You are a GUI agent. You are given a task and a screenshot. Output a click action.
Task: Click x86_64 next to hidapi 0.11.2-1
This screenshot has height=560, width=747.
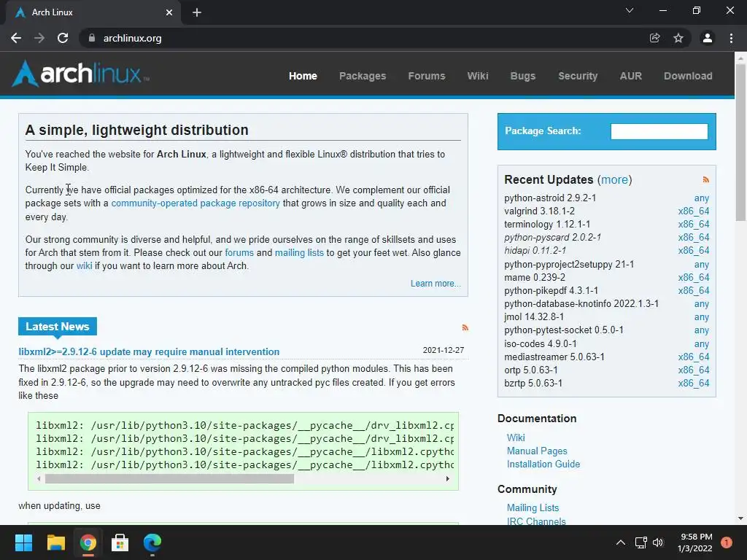694,251
